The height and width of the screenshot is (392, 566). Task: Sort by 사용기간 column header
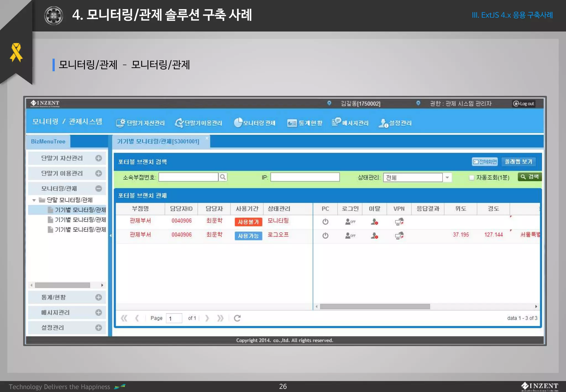pos(247,209)
